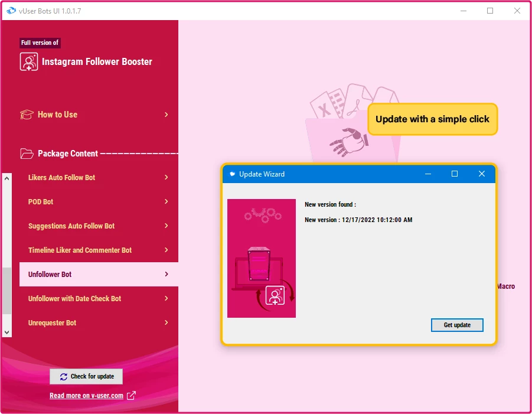This screenshot has width=532, height=414.
Task: Click the 'Update with a simple click' callout
Action: [x=433, y=119]
